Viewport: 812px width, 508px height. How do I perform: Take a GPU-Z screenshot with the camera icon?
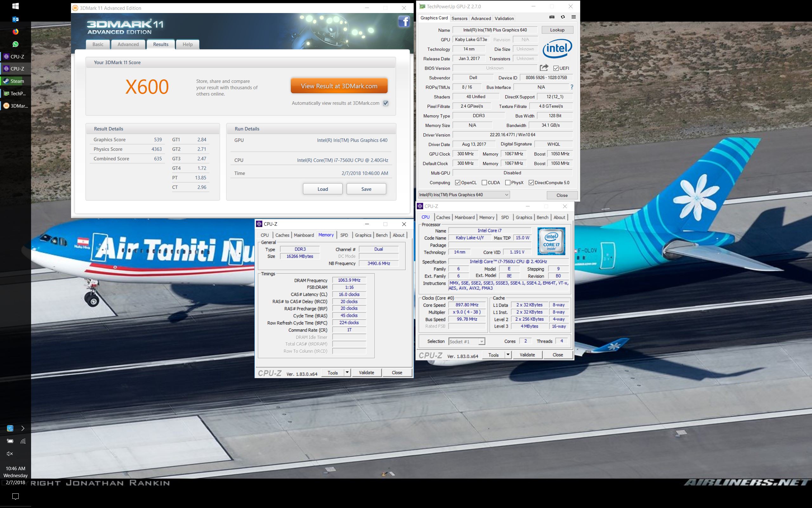[552, 17]
